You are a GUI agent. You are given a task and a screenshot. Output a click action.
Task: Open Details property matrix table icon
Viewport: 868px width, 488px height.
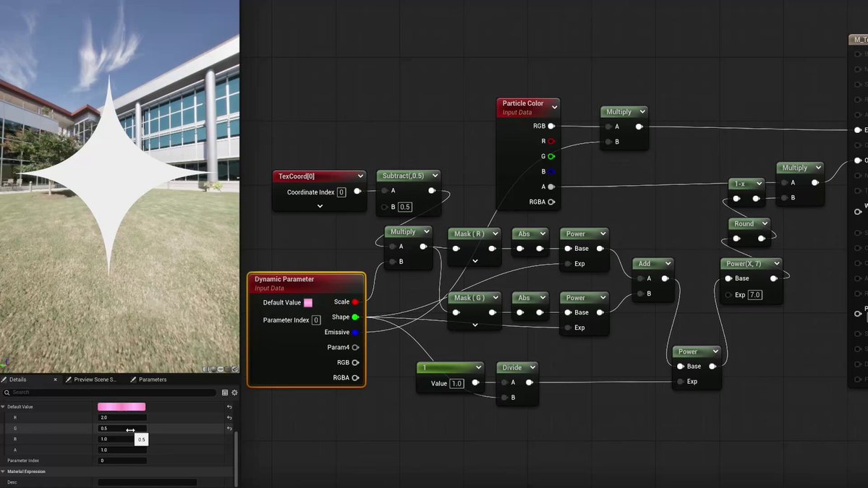coord(225,393)
